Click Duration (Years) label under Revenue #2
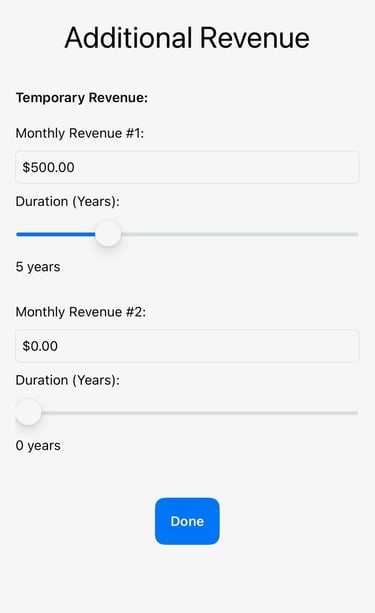Viewport: 375px width, 613px height. pos(68,380)
